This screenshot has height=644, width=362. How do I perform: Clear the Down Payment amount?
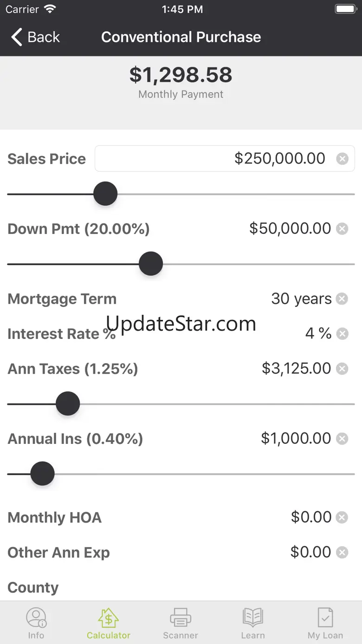[x=342, y=228]
